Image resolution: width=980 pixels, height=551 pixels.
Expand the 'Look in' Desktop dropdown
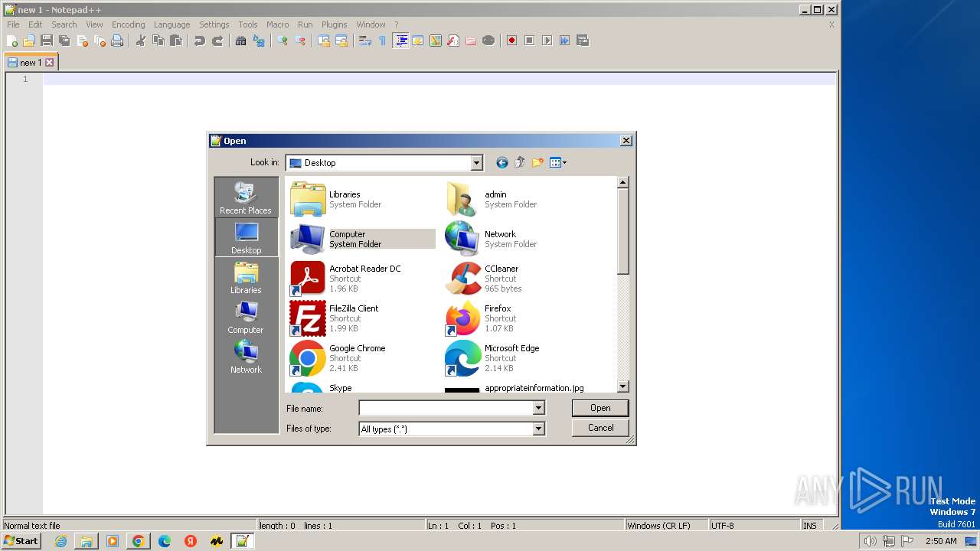[x=476, y=162]
